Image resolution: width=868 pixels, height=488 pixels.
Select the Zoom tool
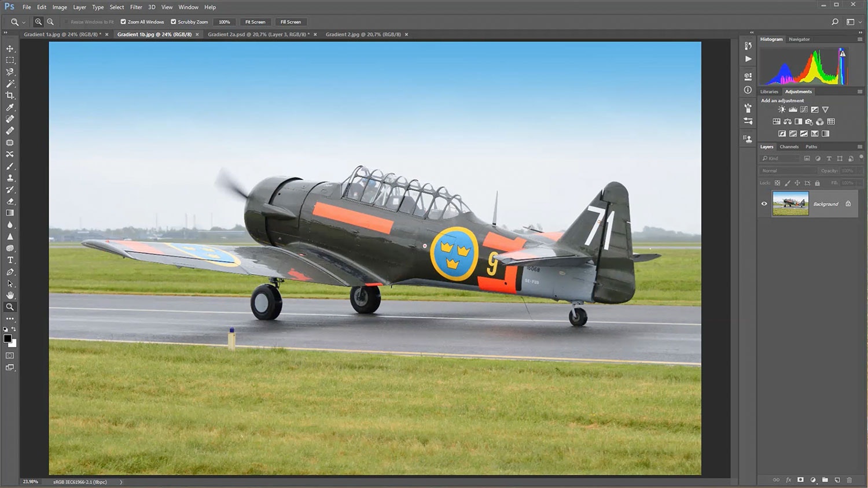(x=10, y=307)
